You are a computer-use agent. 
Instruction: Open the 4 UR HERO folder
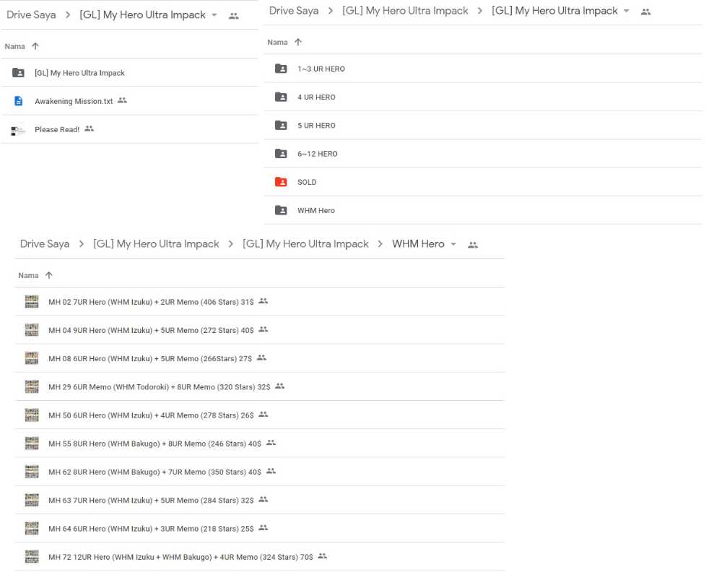click(316, 98)
